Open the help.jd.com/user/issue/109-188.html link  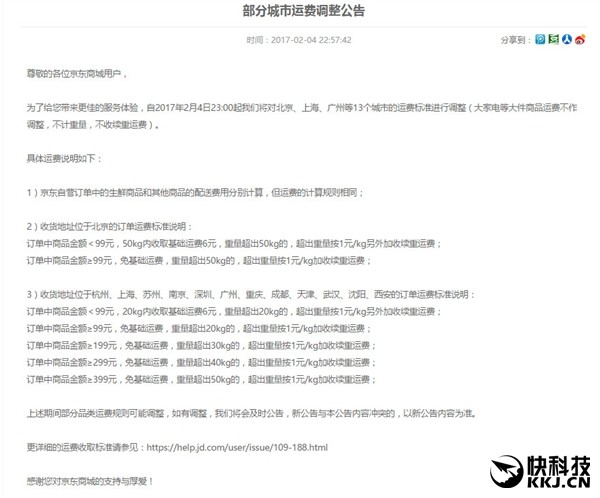tap(237, 447)
